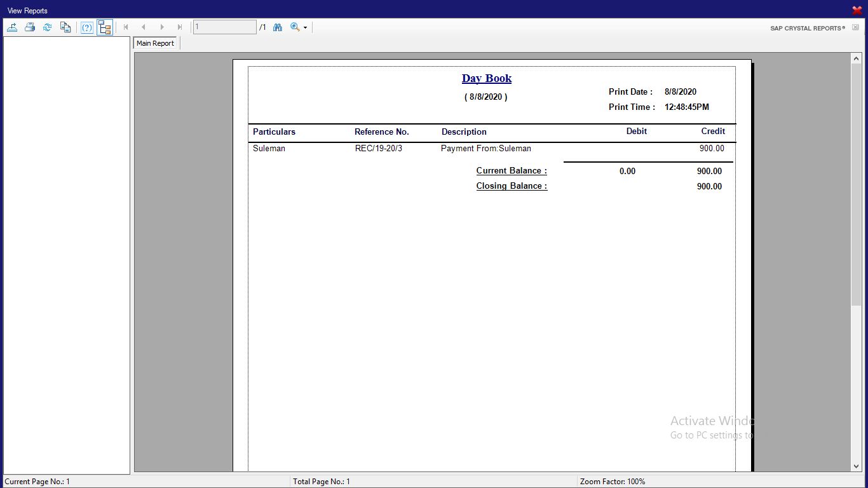868x488 pixels.
Task: Click the Current Balance label
Action: click(512, 170)
